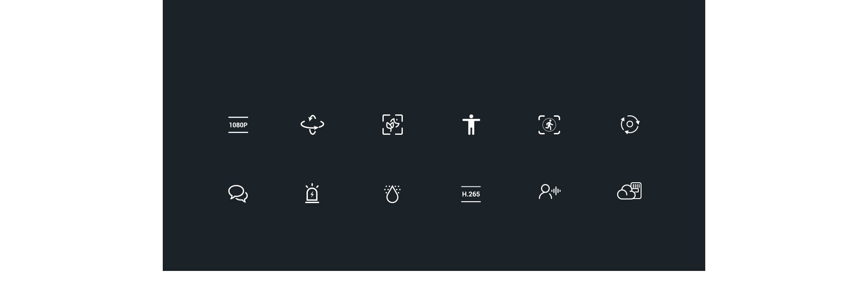The width and height of the screenshot is (868, 294).
Task: Click the H.265 video codec icon
Action: tap(471, 194)
